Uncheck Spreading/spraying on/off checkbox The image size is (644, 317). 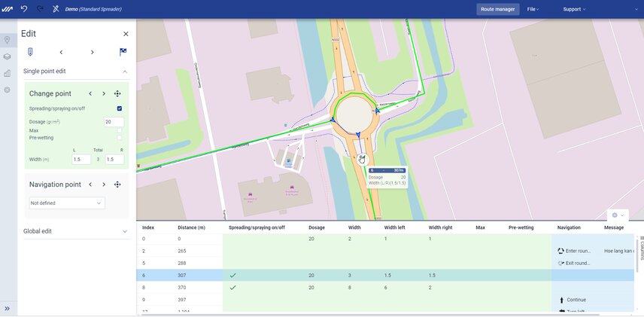click(120, 108)
